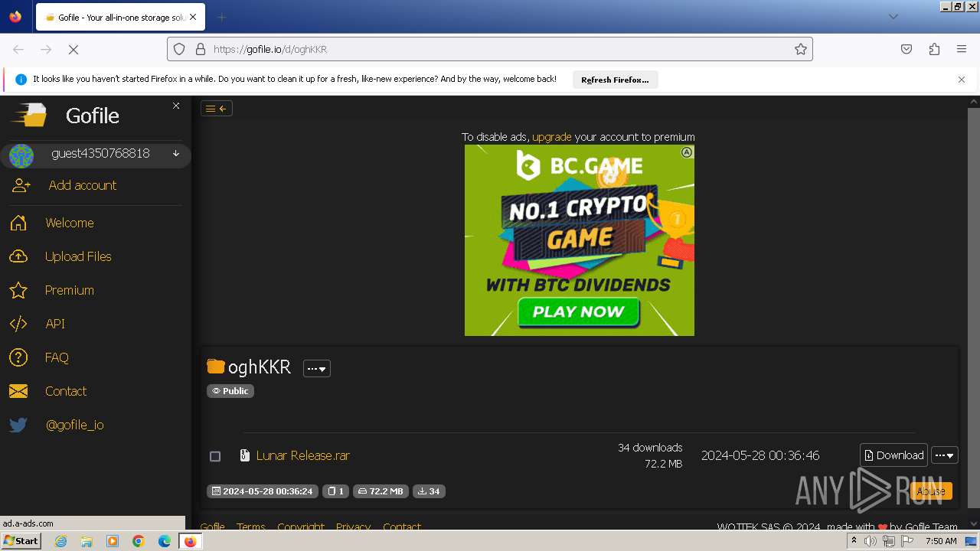The height and width of the screenshot is (551, 980).
Task: Open the Premium page
Action: [x=70, y=290]
